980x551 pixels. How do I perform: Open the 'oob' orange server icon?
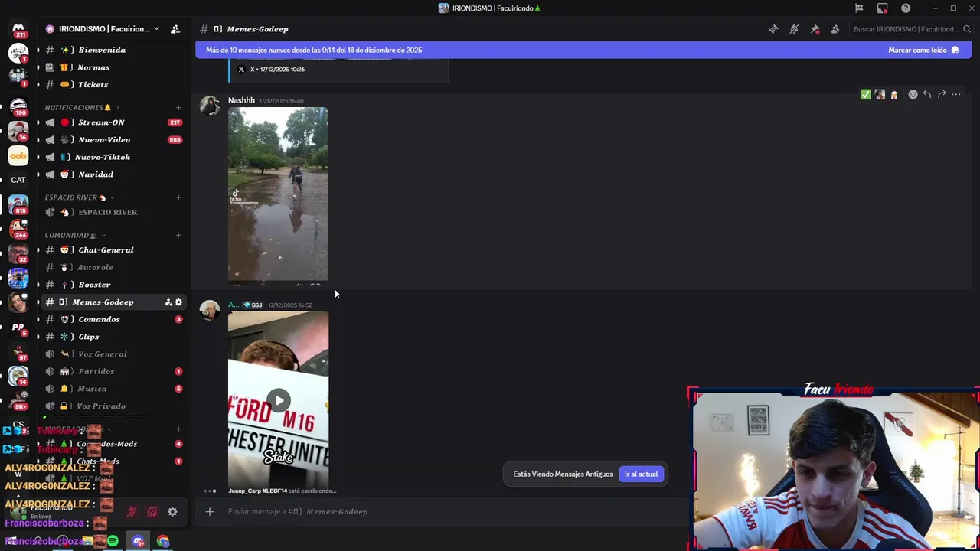point(18,156)
